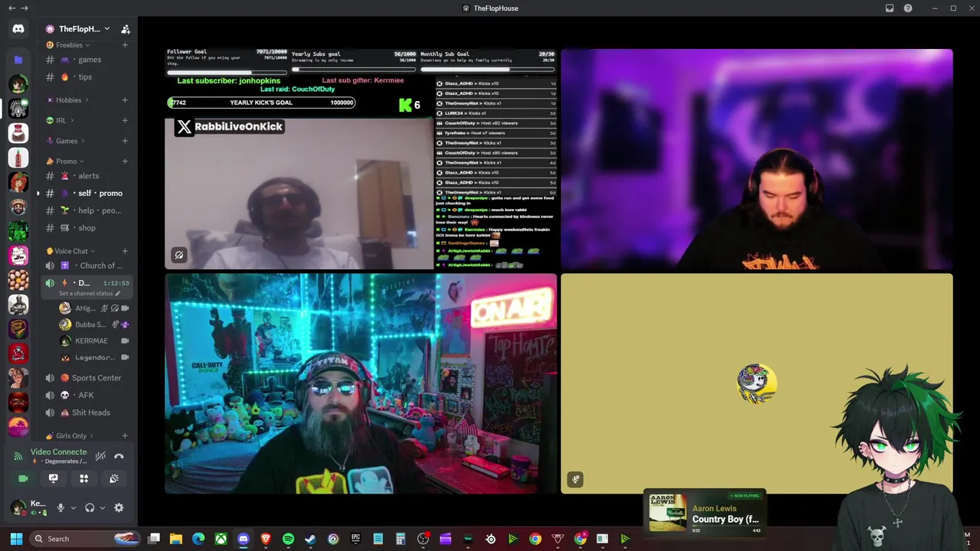Image resolution: width=980 pixels, height=551 pixels.
Task: Expand the Hobbies category
Action: (68, 100)
